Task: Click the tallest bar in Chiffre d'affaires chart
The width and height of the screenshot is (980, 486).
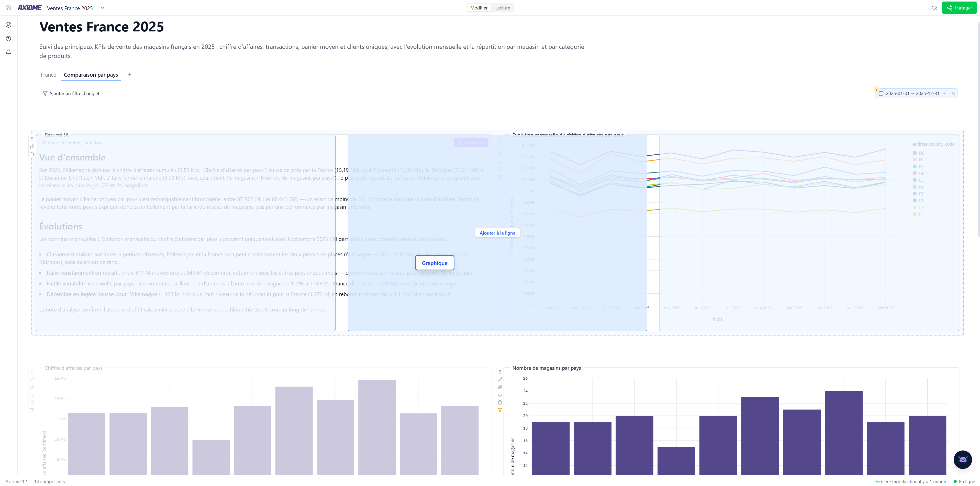Action: click(x=377, y=427)
